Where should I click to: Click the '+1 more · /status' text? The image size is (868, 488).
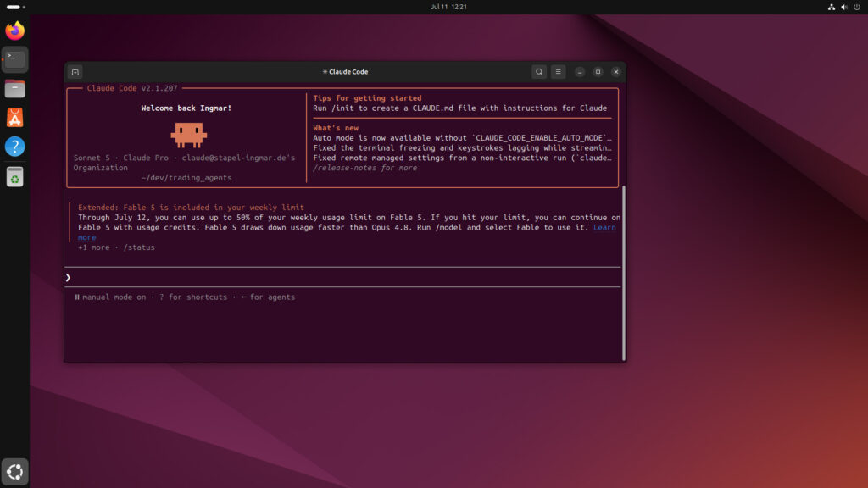tap(116, 247)
